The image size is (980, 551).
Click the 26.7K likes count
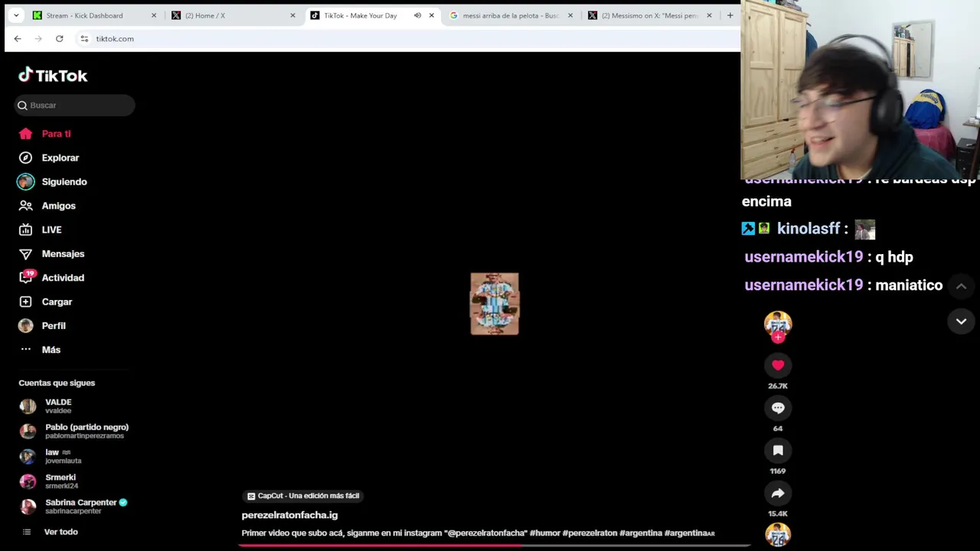pos(778,386)
